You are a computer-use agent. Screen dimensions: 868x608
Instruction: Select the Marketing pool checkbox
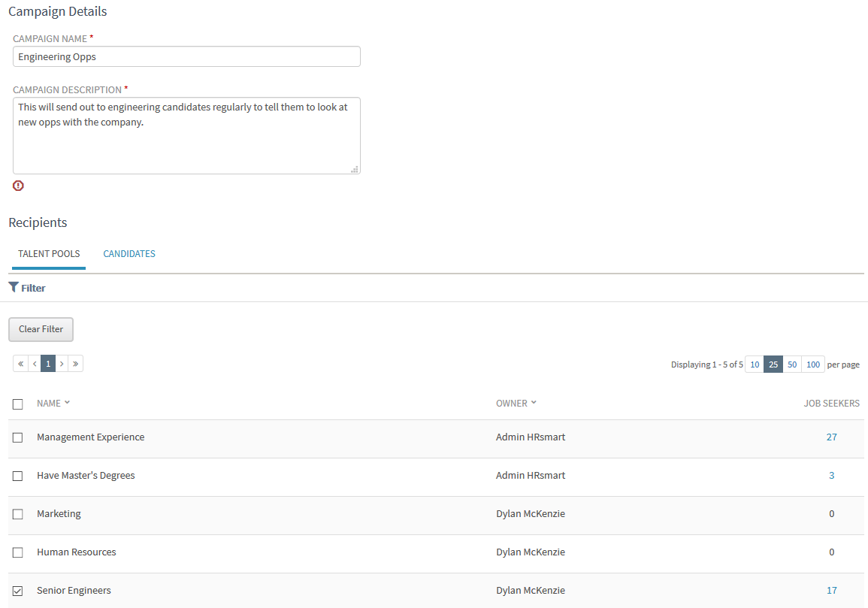[x=18, y=514]
